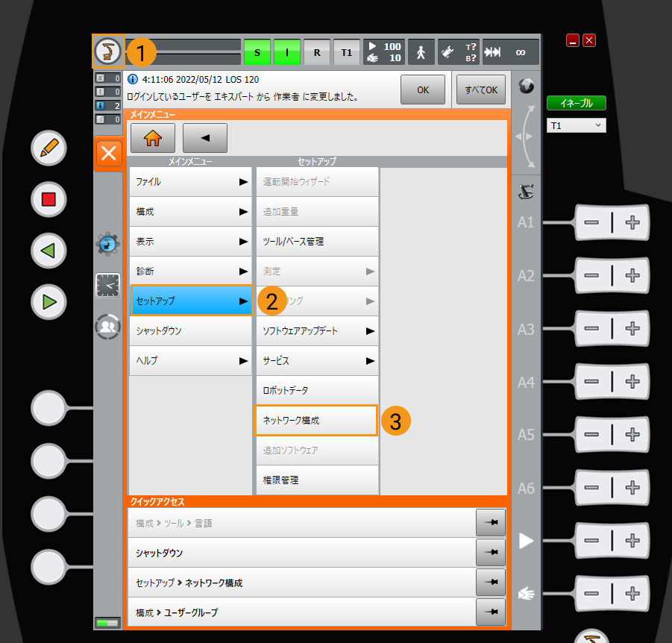Open the program run mode walking icon

(x=421, y=52)
